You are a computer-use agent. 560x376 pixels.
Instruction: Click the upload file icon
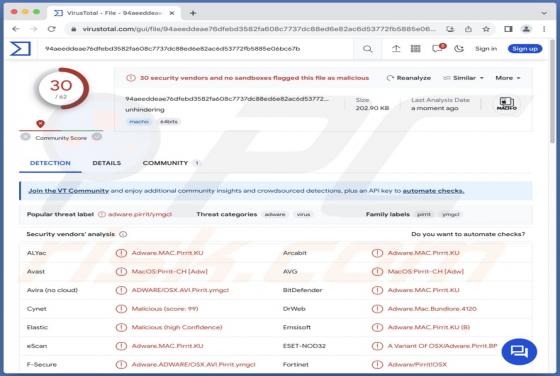coord(396,49)
